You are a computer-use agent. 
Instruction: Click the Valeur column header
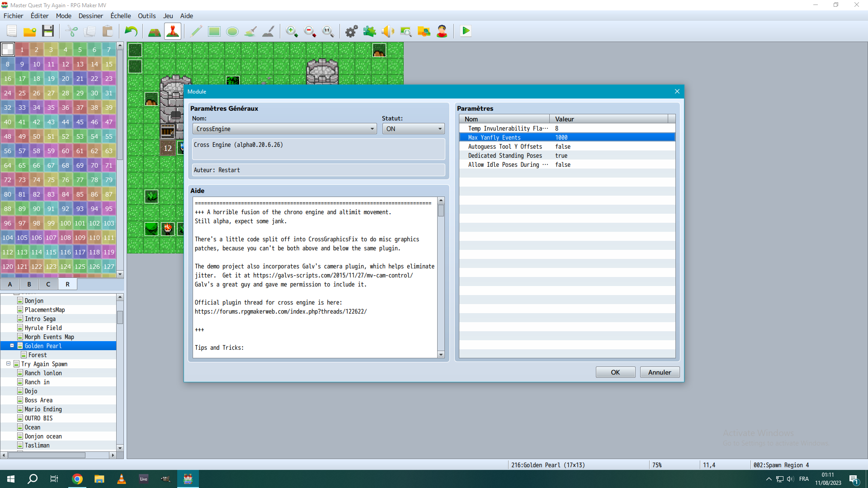(x=609, y=119)
